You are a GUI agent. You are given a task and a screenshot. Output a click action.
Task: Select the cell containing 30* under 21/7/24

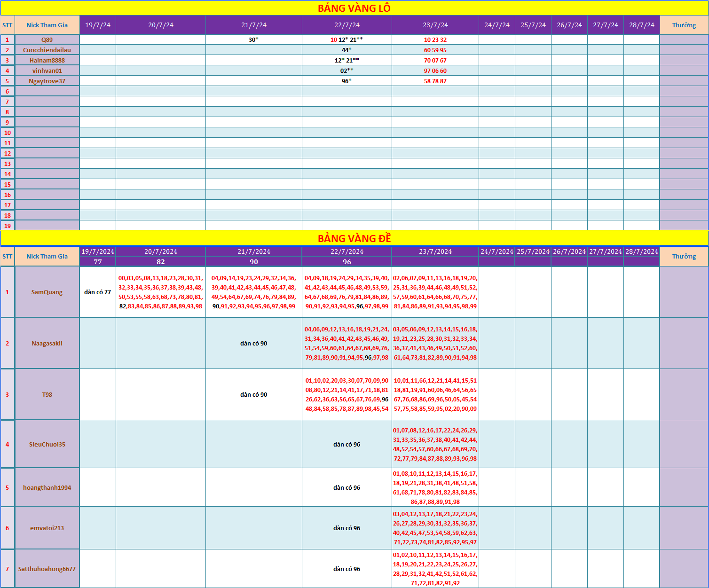254,39
